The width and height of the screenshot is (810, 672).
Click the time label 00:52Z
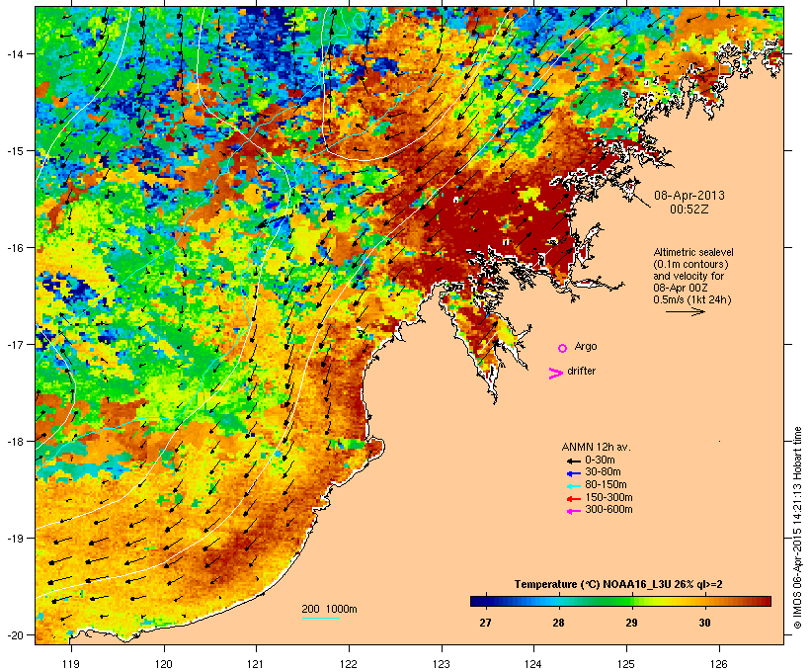tap(689, 209)
